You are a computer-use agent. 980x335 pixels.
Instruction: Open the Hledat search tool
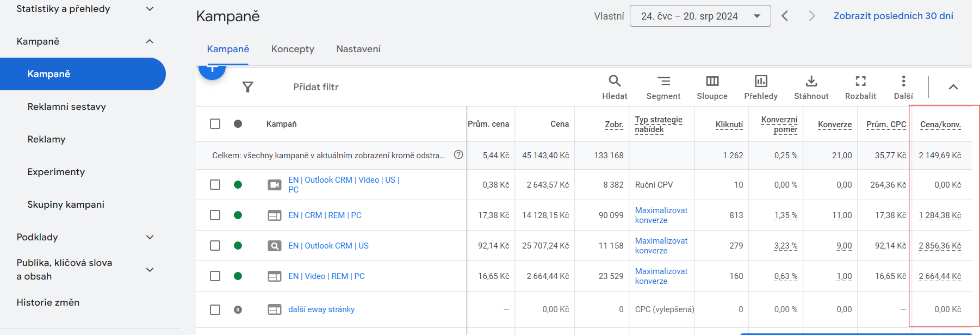[615, 87]
